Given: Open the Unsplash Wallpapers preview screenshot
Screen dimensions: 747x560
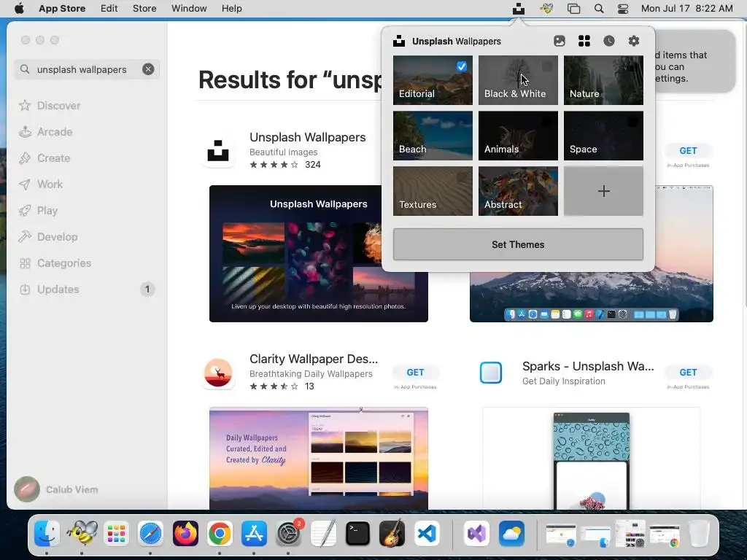Looking at the screenshot, I should (319, 254).
